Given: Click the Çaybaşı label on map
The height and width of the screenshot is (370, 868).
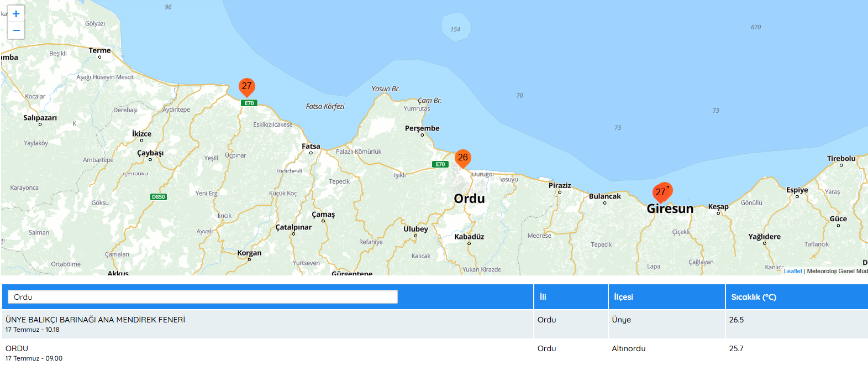Looking at the screenshot, I should coord(150,153).
